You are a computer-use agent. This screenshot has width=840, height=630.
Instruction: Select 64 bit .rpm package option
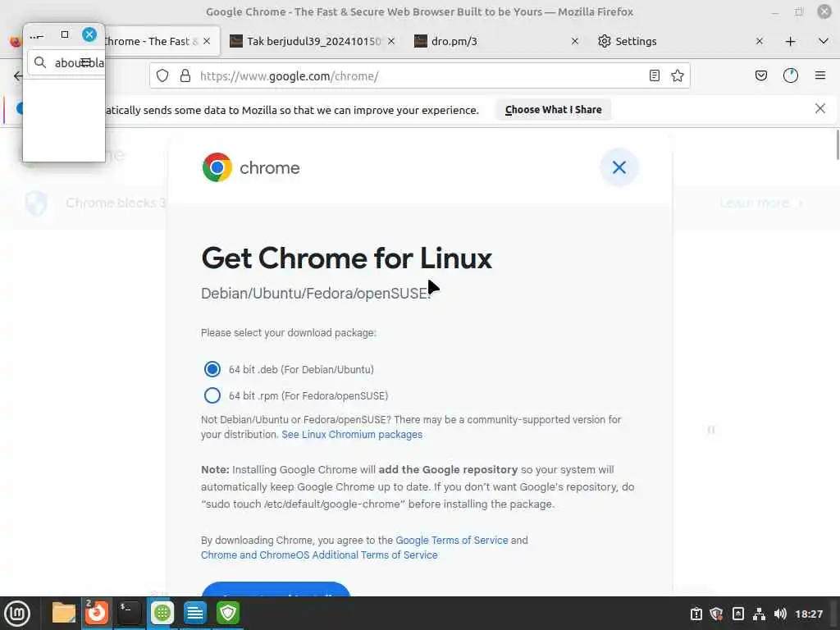pyautogui.click(x=212, y=395)
